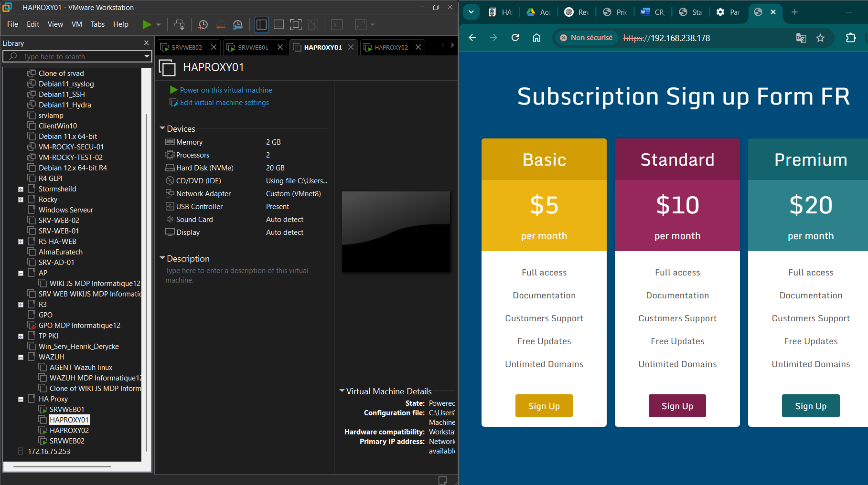
Task: Open the View menu
Action: pos(55,24)
